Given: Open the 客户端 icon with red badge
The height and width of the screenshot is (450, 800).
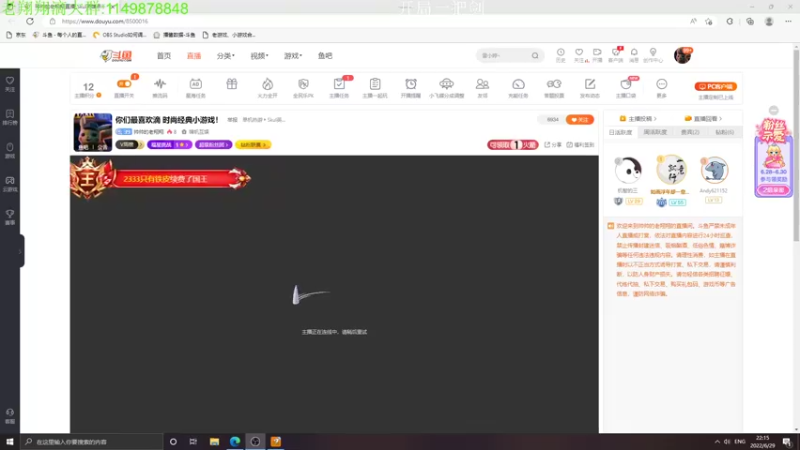Looking at the screenshot, I should [x=616, y=55].
